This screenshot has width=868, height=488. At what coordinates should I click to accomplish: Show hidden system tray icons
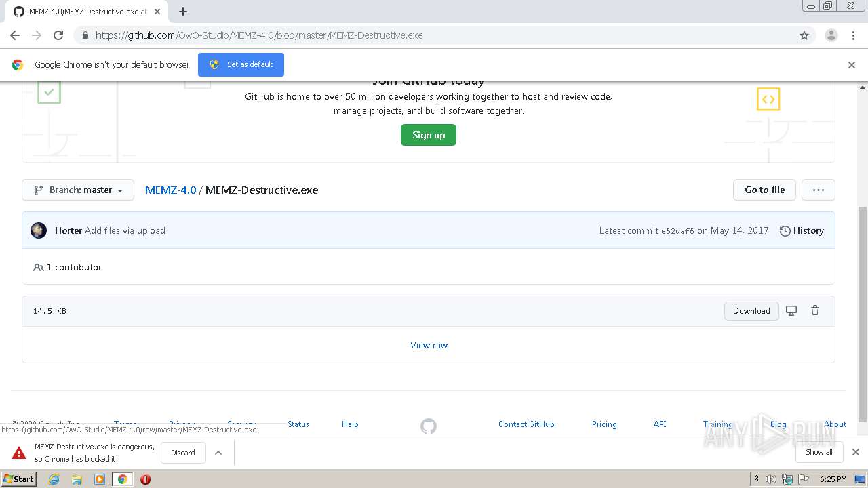pos(757,479)
